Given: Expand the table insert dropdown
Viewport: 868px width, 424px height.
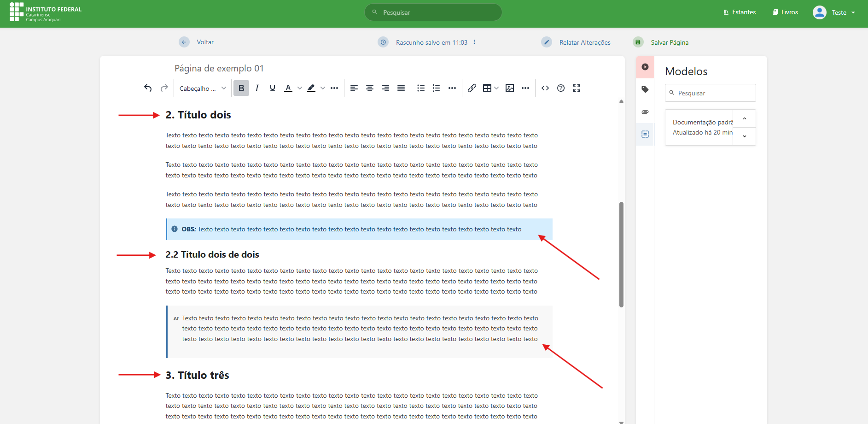Looking at the screenshot, I should (496, 88).
